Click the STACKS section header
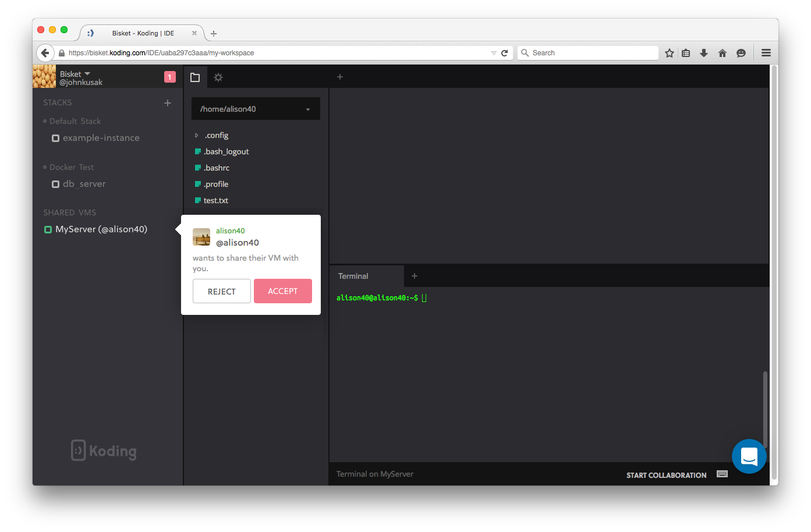The height and width of the screenshot is (532, 811). coord(58,102)
